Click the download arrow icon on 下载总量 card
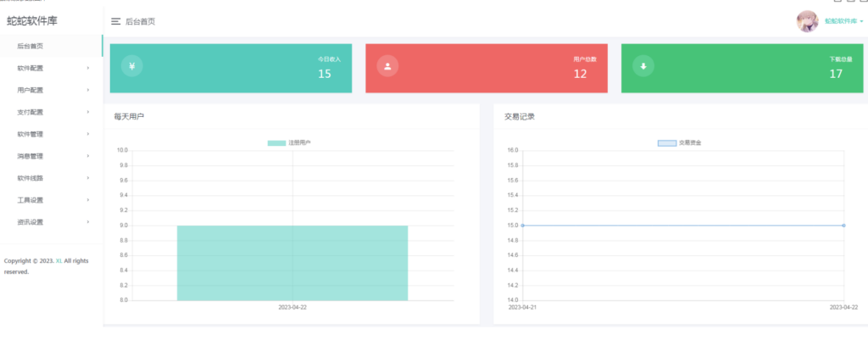868x340 pixels. (x=643, y=66)
